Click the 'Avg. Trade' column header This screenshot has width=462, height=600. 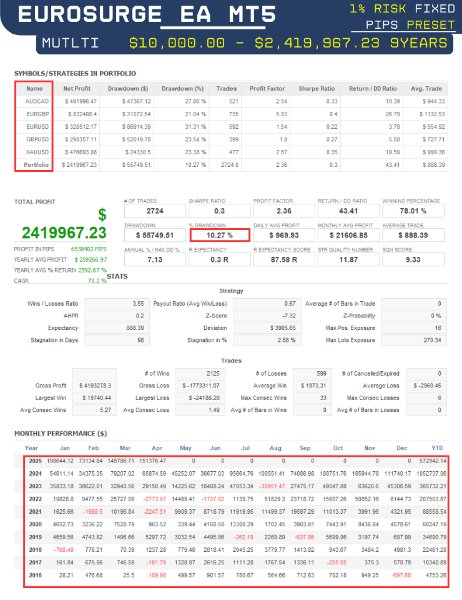point(426,88)
